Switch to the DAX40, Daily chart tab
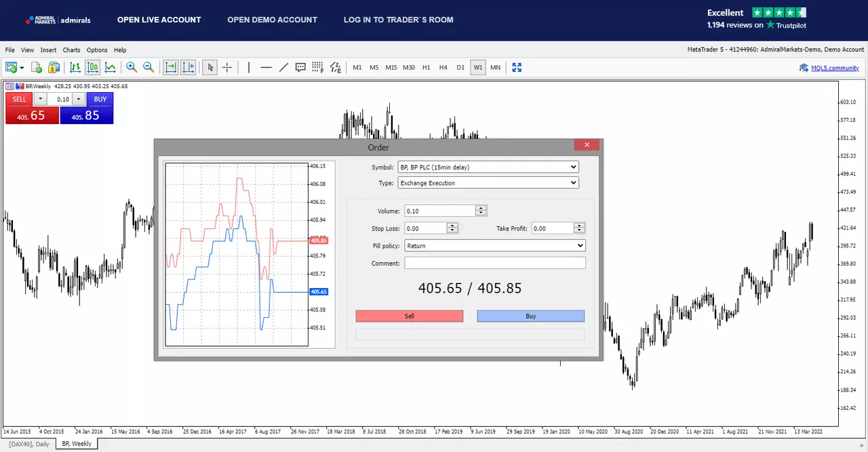This screenshot has width=868, height=452. click(28, 444)
